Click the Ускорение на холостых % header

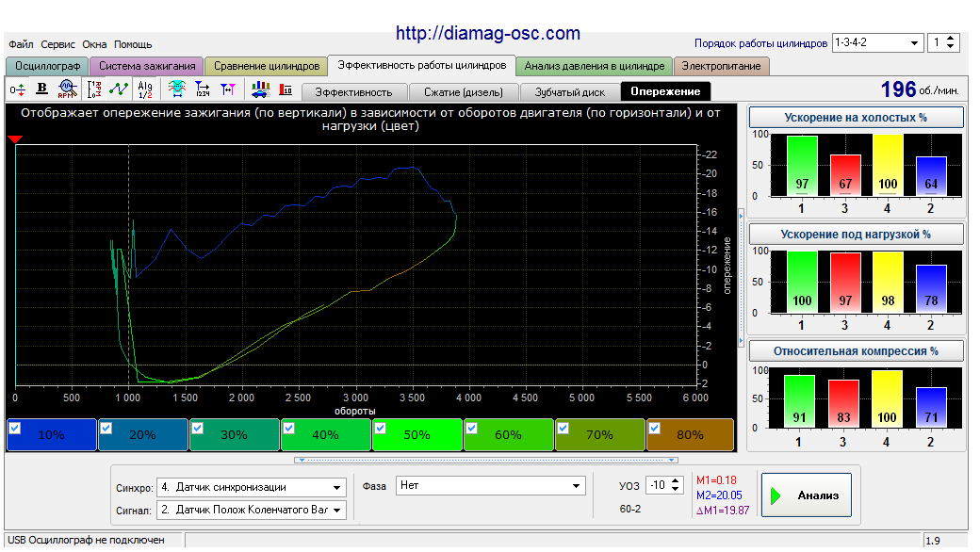click(x=856, y=118)
